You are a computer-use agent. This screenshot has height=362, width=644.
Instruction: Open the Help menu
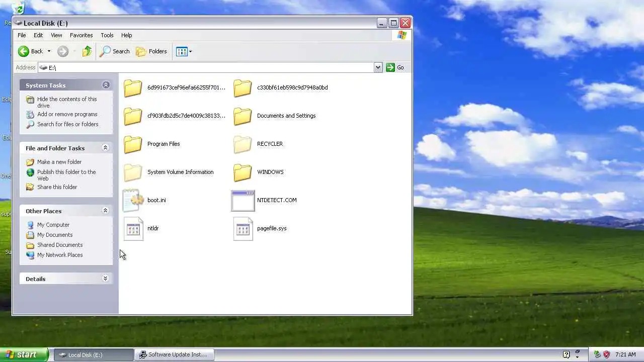click(127, 35)
